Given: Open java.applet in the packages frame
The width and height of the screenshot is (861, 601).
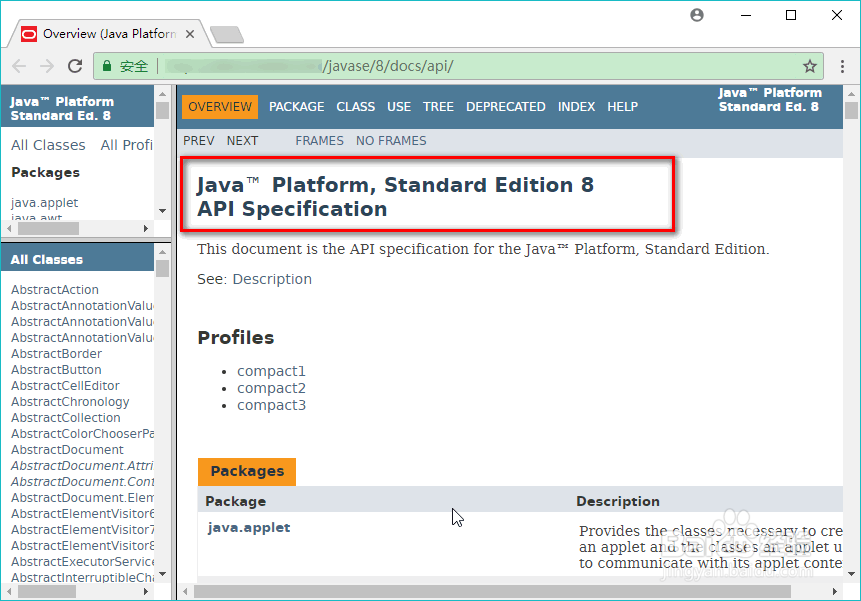Looking at the screenshot, I should tap(44, 203).
